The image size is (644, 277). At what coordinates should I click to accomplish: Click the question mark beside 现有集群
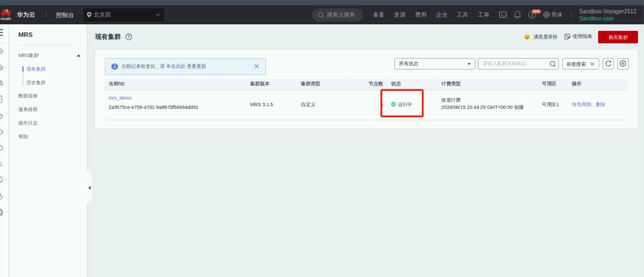[x=129, y=37]
